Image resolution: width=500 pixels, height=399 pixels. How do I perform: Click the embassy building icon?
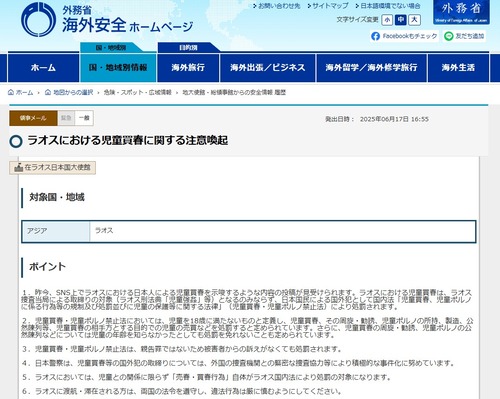point(19,167)
